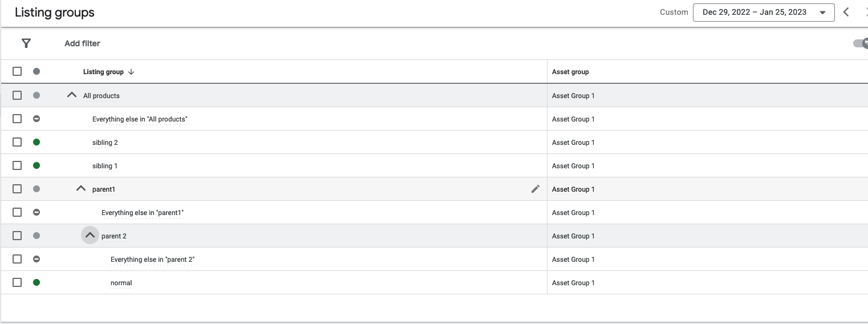The image size is (868, 324).
Task: Open the normal listing group
Action: (121, 283)
